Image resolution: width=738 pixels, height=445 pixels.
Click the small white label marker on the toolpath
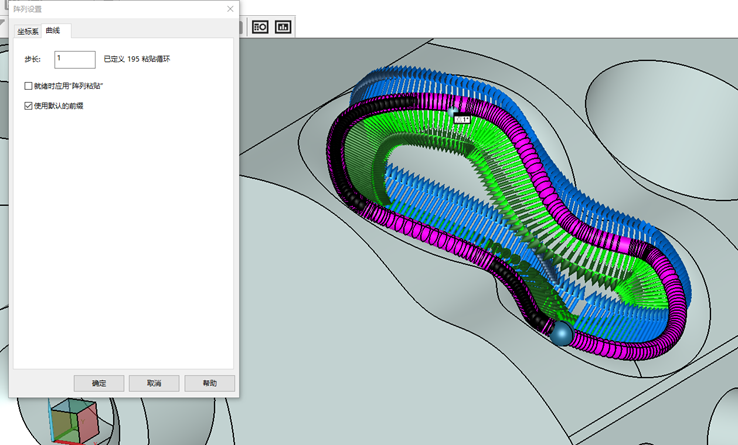tap(461, 118)
